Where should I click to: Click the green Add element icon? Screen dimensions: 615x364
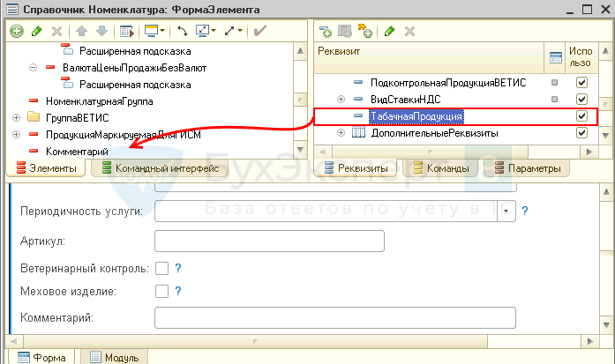coord(17,31)
